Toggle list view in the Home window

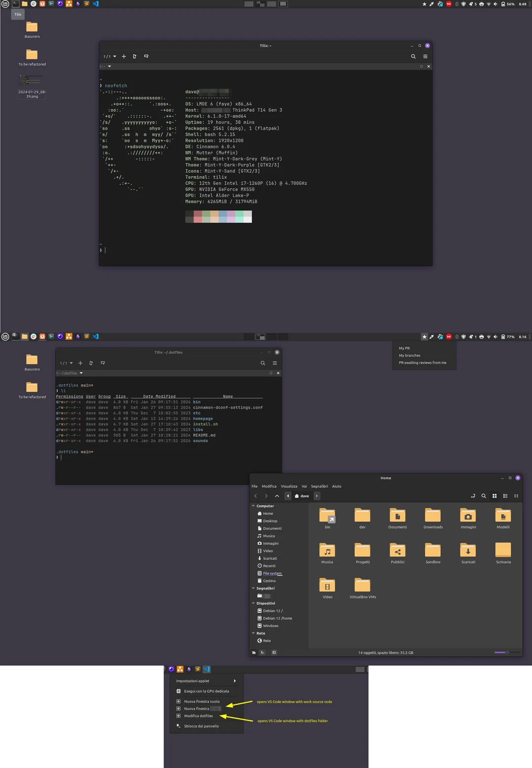coord(505,496)
